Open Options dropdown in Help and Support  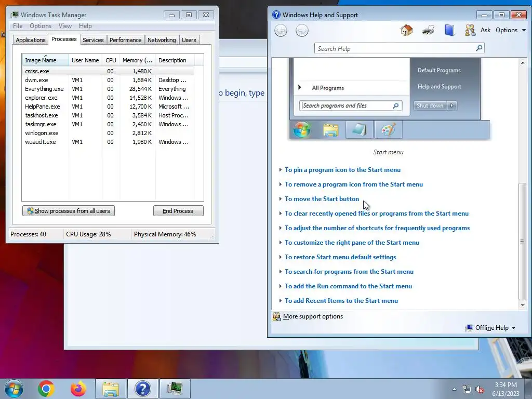click(510, 30)
